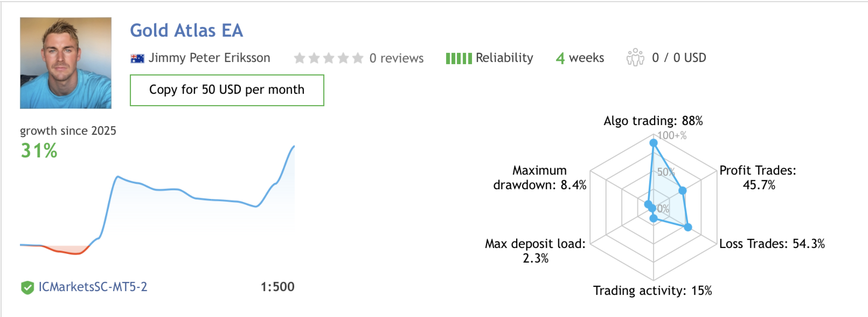
Task: Expand the Trading activity: 15% metric
Action: 654,290
